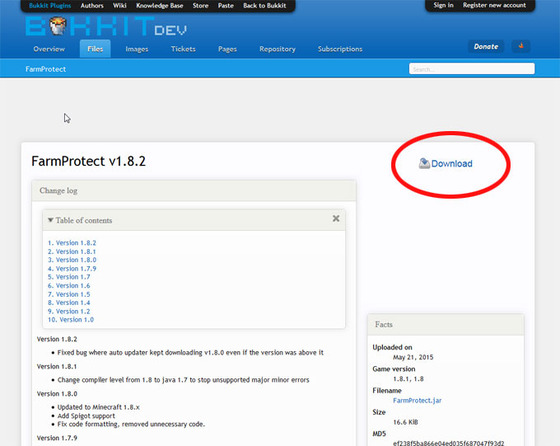Switch to the Pages tab

click(x=228, y=49)
